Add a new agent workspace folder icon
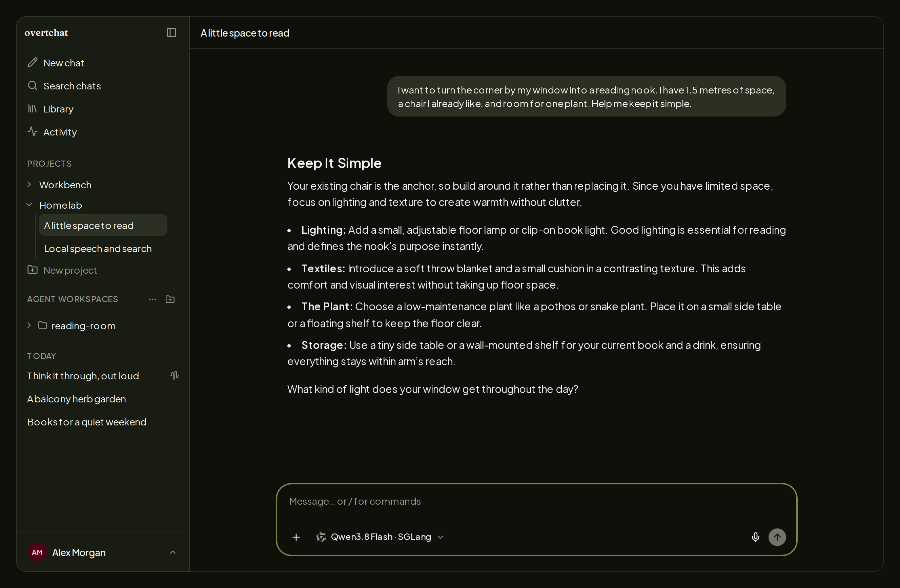This screenshot has height=588, width=900. [x=170, y=299]
